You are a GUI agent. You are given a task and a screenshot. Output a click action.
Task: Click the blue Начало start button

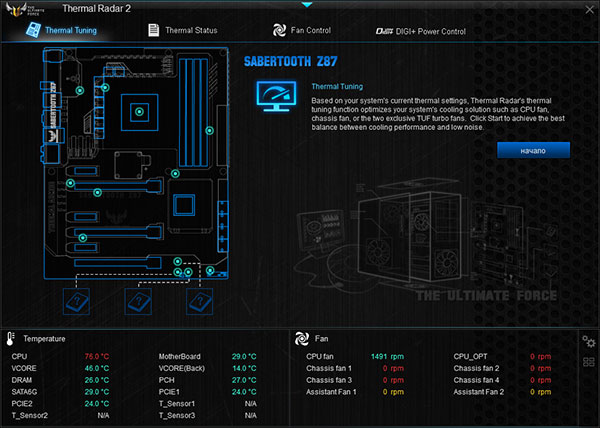(x=533, y=150)
